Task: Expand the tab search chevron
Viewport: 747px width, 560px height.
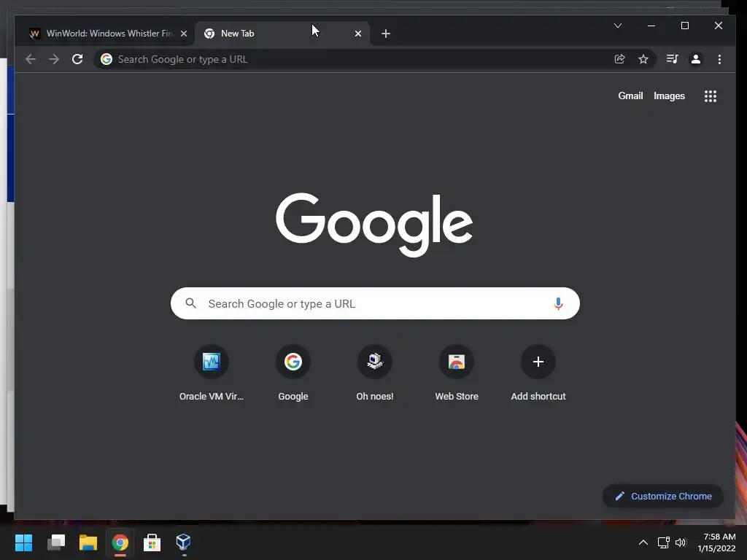Action: pos(618,26)
